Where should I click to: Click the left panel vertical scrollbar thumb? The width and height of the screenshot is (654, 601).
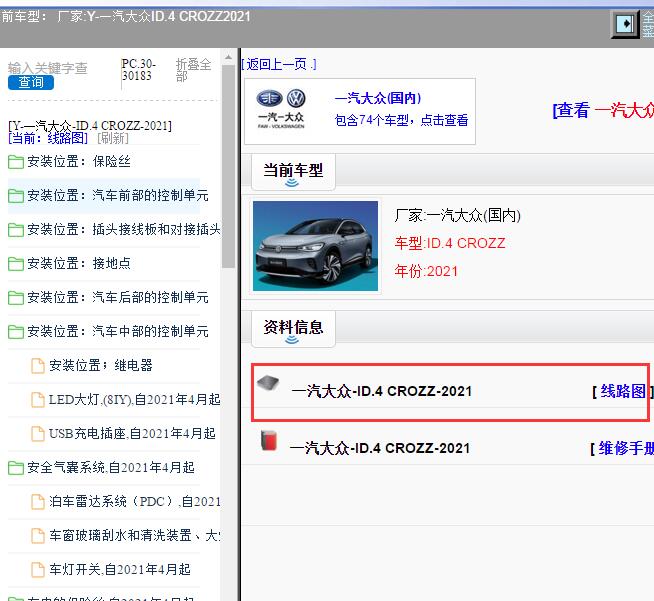228,167
